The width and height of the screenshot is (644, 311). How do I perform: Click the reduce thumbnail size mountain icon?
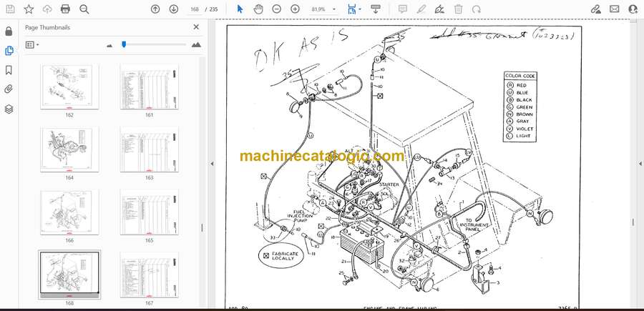click(109, 46)
